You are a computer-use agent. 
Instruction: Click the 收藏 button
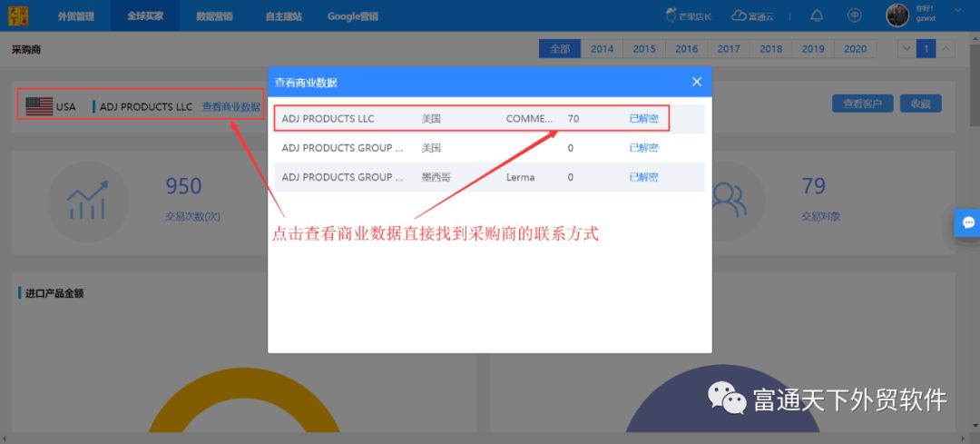(x=921, y=104)
